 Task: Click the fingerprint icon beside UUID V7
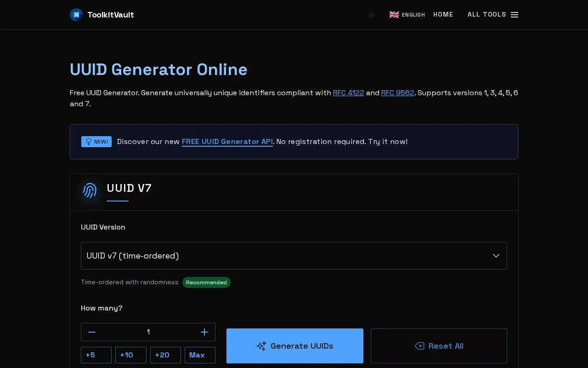tap(90, 190)
